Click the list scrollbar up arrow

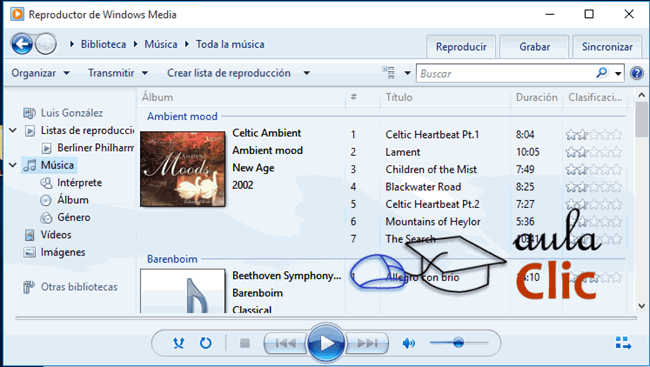(x=642, y=95)
